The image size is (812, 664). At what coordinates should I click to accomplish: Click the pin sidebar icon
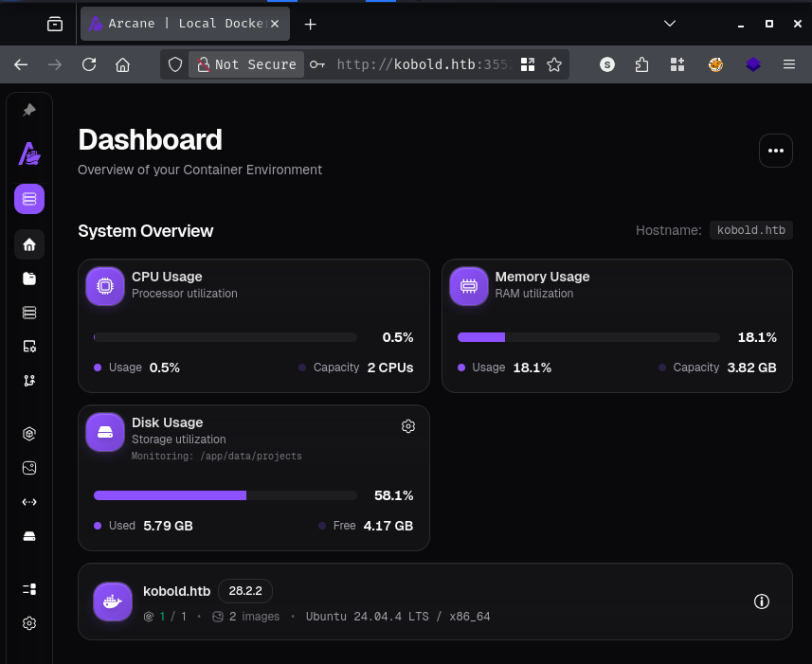tap(29, 110)
